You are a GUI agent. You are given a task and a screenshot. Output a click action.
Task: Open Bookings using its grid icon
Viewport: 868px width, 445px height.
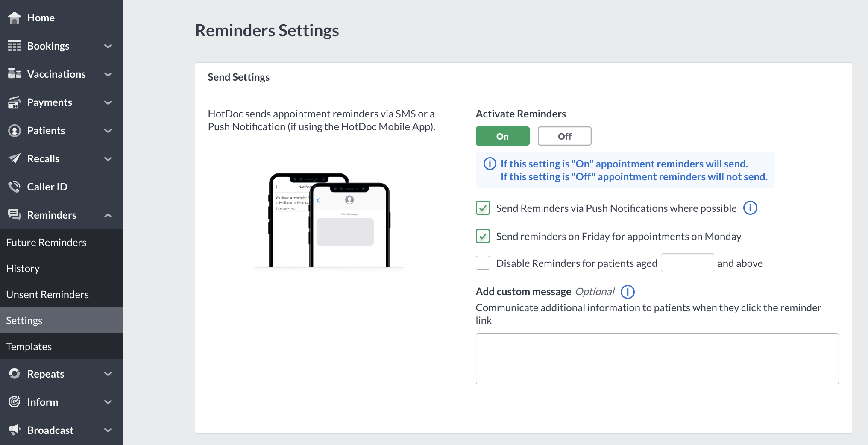[x=14, y=46]
